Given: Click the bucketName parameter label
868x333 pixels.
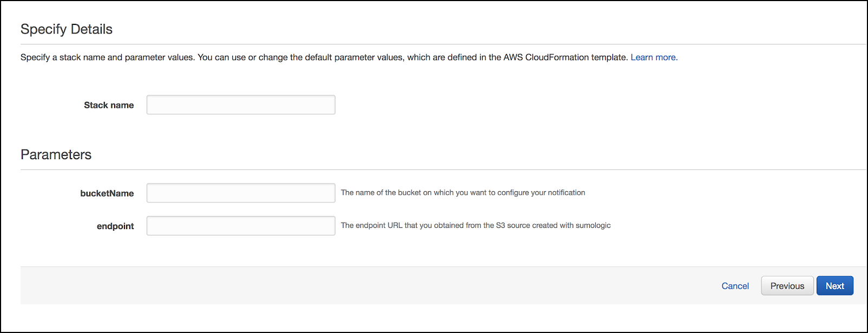Looking at the screenshot, I should (107, 193).
